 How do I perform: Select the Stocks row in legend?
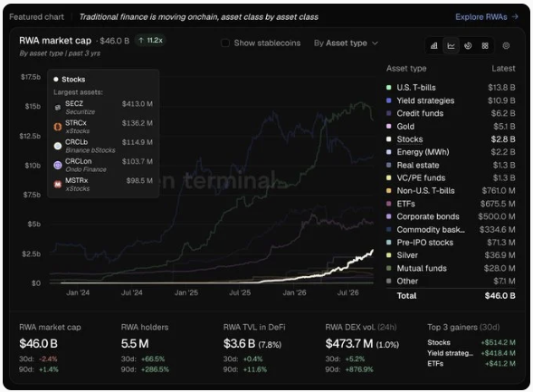click(x=451, y=139)
